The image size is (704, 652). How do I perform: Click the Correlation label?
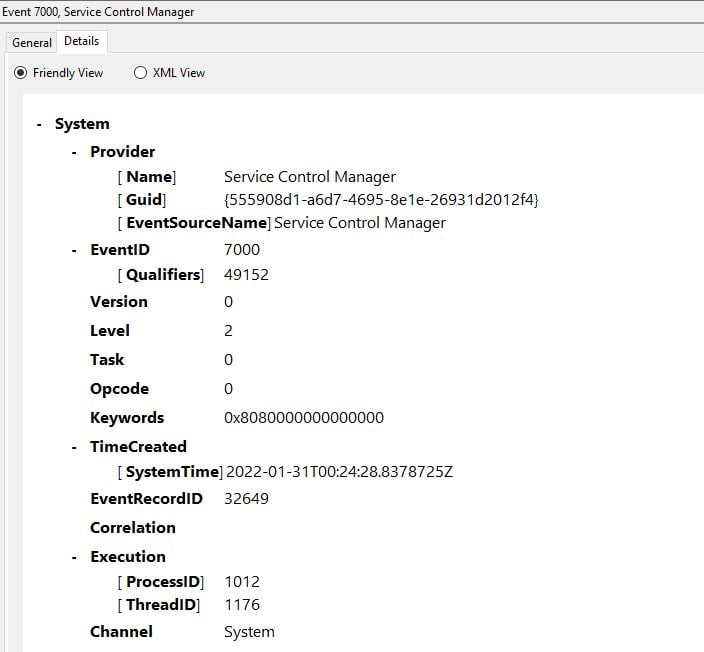(x=133, y=528)
